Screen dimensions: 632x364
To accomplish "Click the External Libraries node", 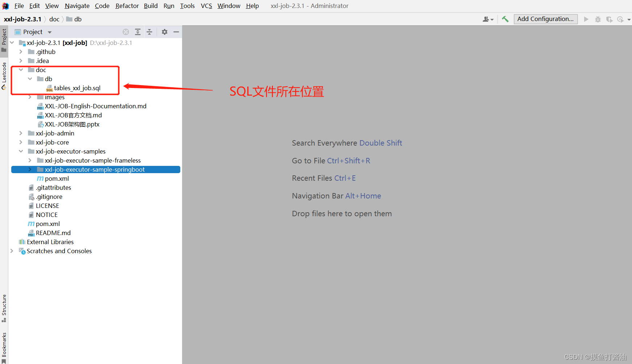I will tap(50, 242).
